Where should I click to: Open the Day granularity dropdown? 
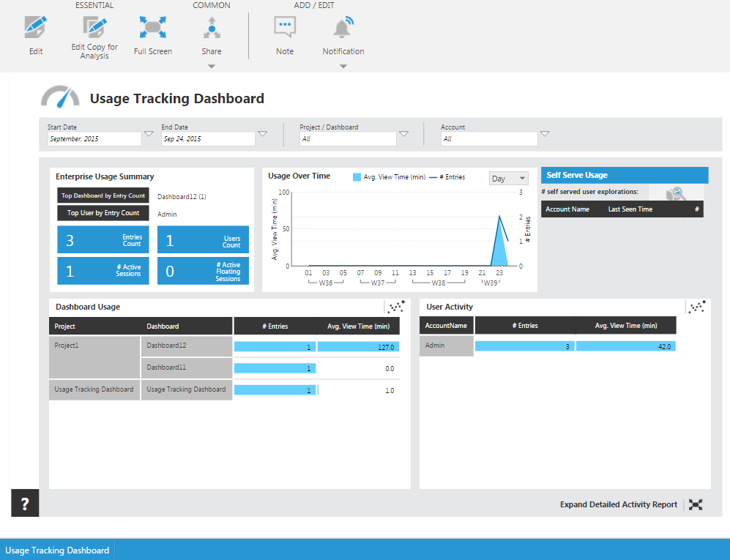pos(508,179)
